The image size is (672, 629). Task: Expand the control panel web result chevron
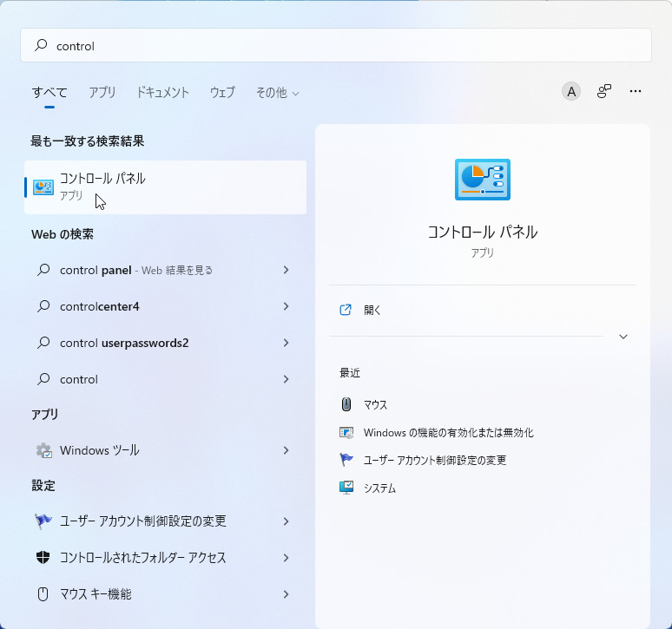286,270
